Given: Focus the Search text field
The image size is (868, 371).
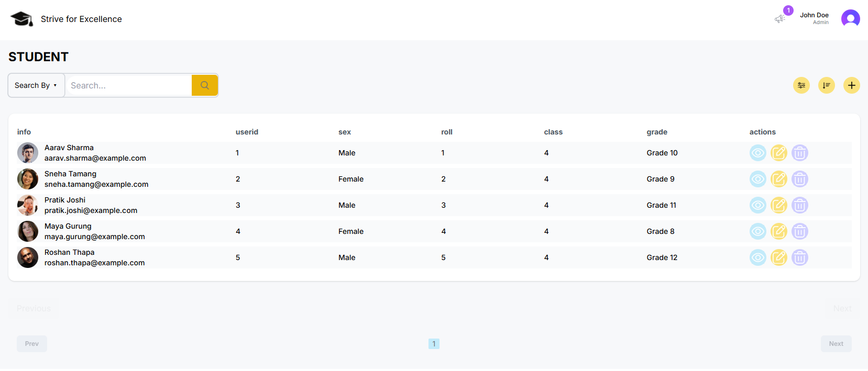Looking at the screenshot, I should [128, 85].
